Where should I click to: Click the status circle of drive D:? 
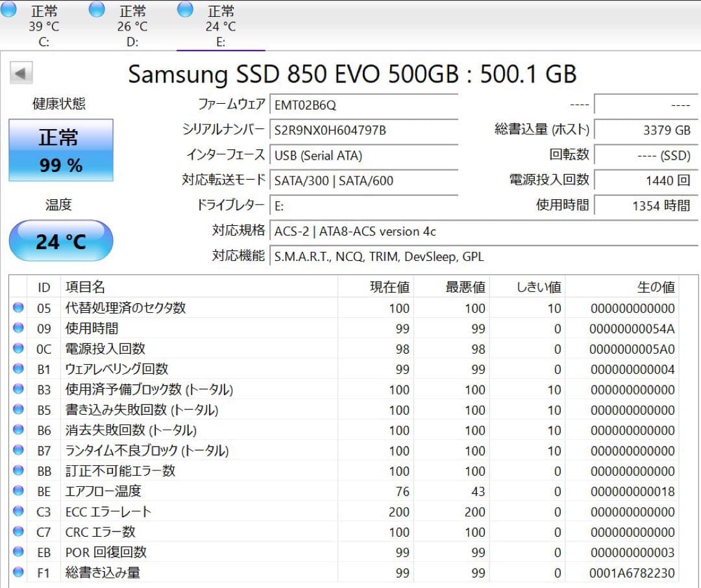point(97,10)
